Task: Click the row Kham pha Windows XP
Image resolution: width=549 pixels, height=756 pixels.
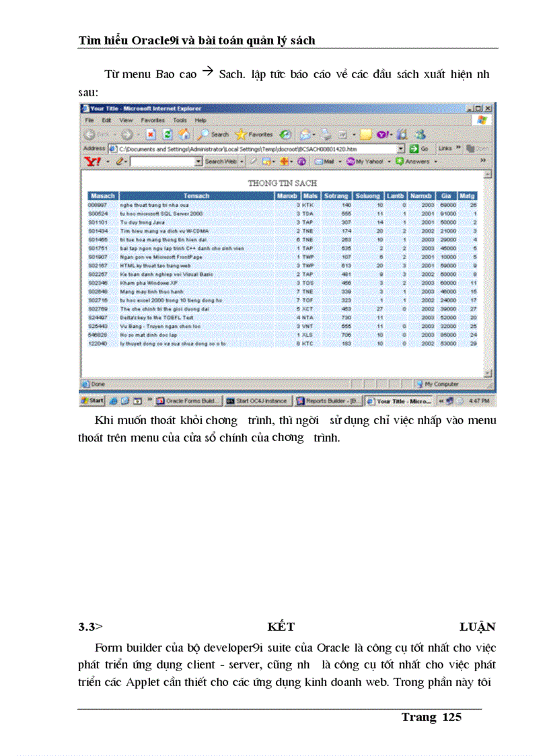Action: click(x=283, y=283)
